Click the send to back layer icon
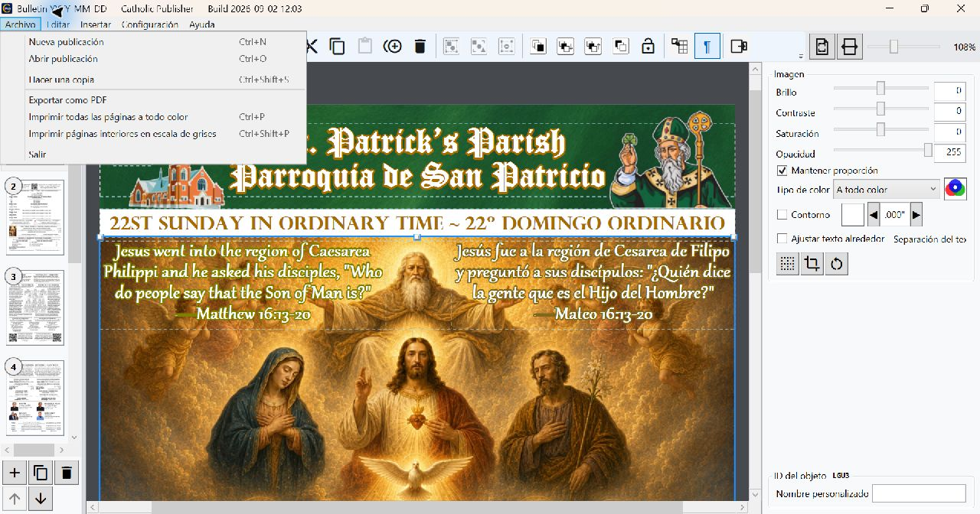Image resolution: width=980 pixels, height=514 pixels. [621, 47]
